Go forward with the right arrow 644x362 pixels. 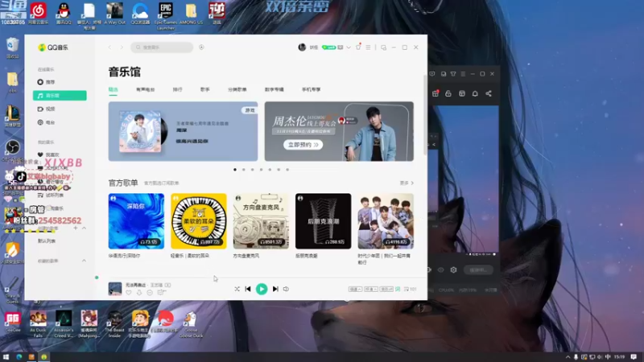pos(122,47)
